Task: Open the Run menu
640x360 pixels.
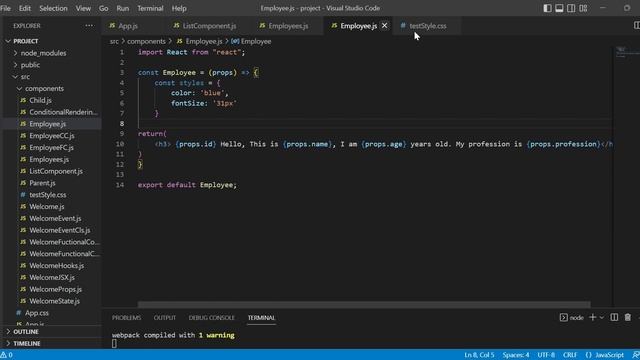Action: [122, 8]
